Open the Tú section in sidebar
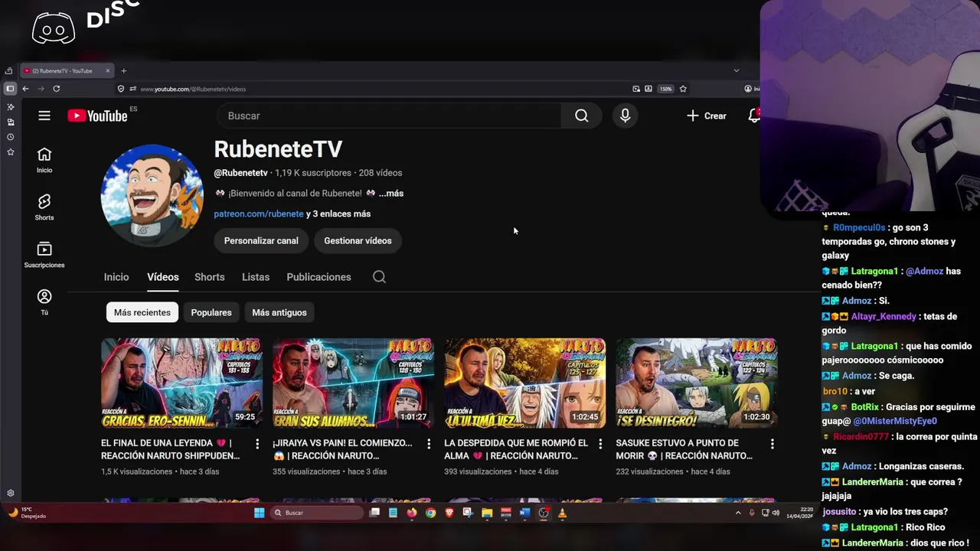Image resolution: width=980 pixels, height=551 pixels. pyautogui.click(x=44, y=302)
